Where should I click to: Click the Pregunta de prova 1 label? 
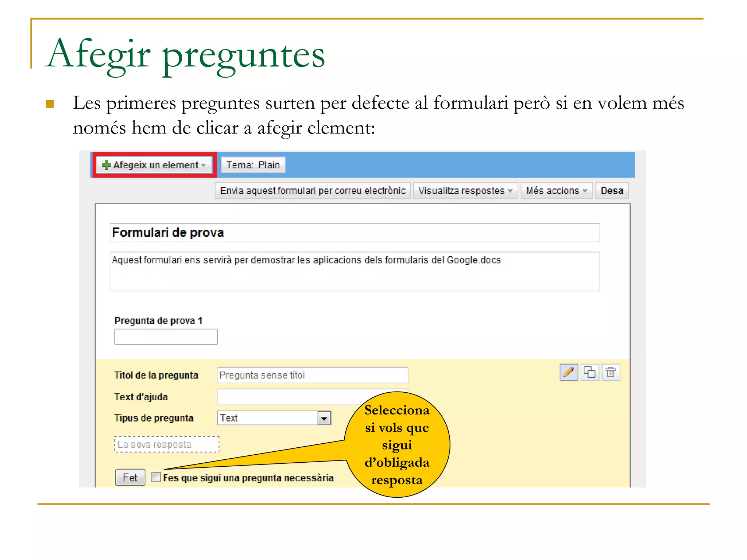pos(158,321)
